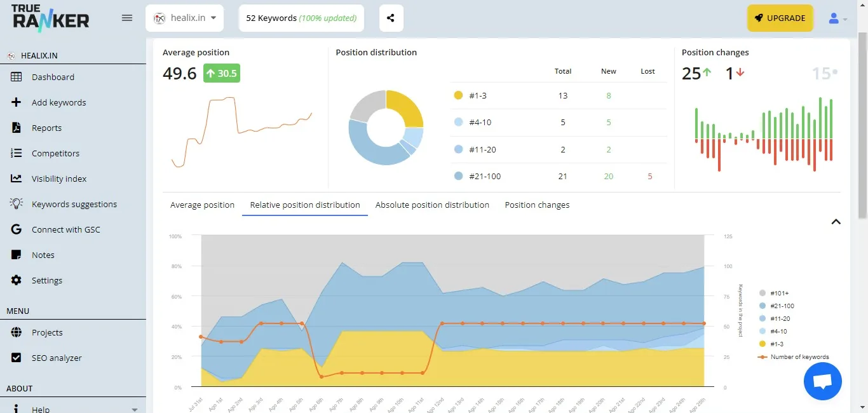Click the green 30.5 improvement badge
Image resolution: width=868 pixels, height=413 pixels.
pos(222,74)
